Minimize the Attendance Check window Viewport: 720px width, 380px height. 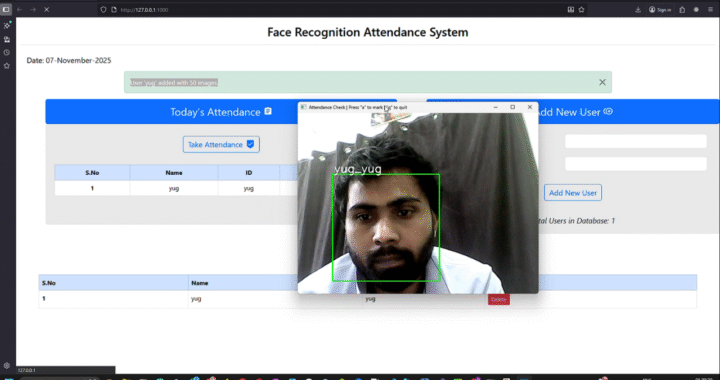495,107
